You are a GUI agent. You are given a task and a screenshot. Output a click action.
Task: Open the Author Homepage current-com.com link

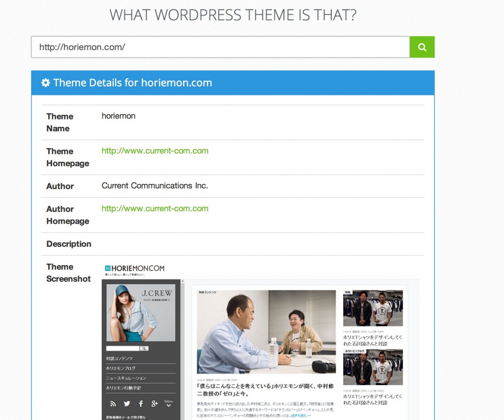155,209
